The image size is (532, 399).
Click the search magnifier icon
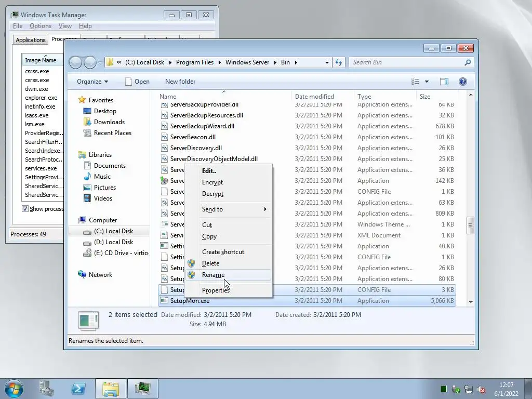[468, 62]
